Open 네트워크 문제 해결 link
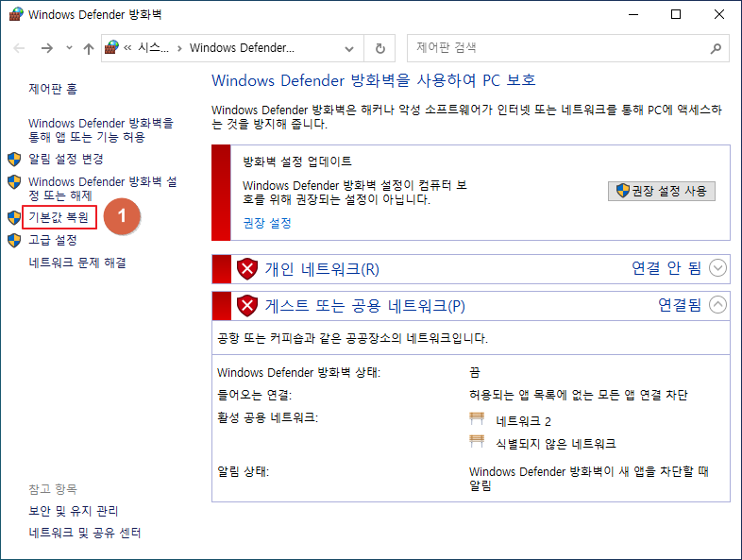The image size is (742, 560). (x=77, y=263)
